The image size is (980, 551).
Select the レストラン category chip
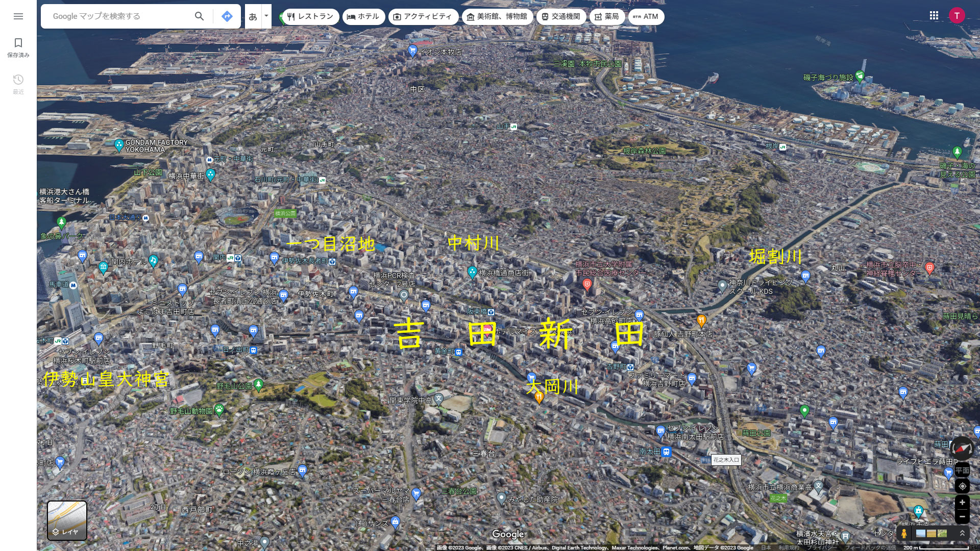(x=310, y=16)
